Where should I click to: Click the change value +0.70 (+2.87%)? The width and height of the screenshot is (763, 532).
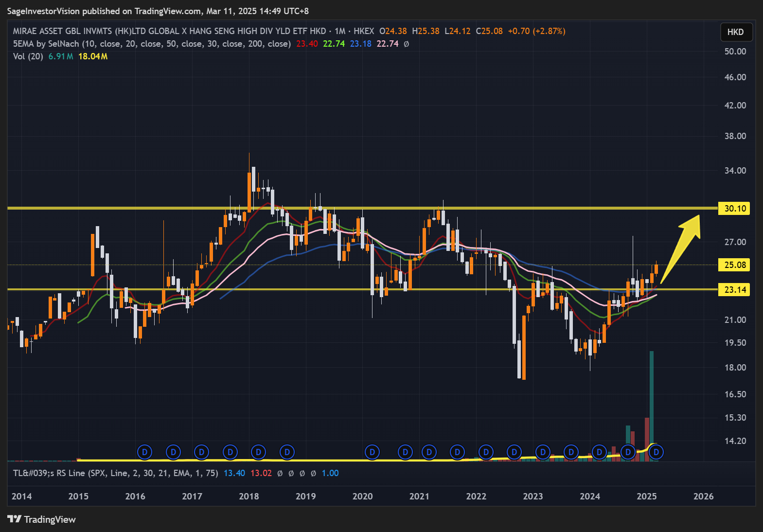click(536, 31)
